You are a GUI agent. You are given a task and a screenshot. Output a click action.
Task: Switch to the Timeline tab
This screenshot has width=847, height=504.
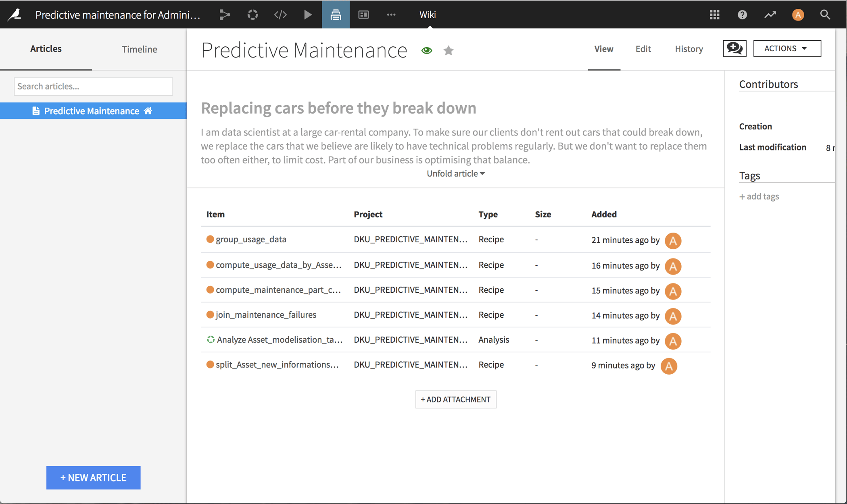[140, 49]
